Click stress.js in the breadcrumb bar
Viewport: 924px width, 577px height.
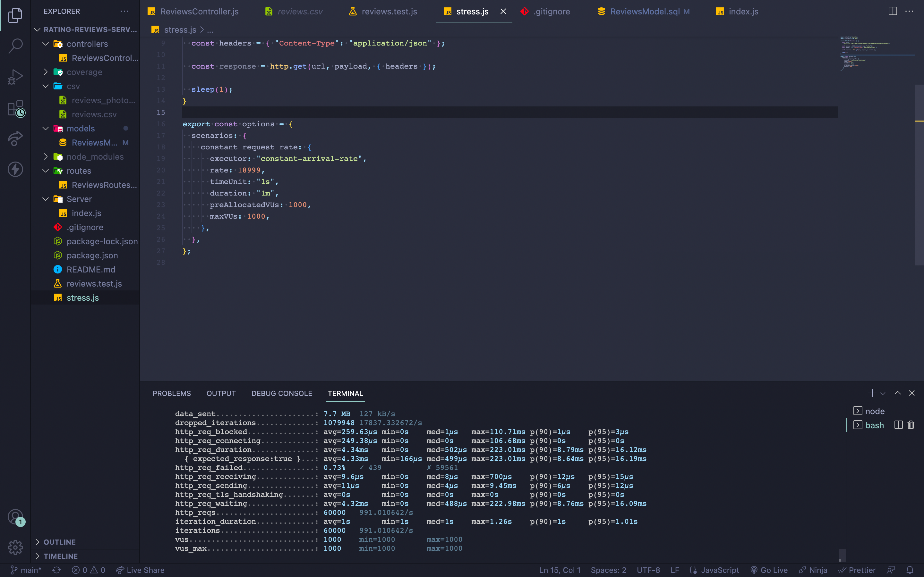(x=180, y=29)
